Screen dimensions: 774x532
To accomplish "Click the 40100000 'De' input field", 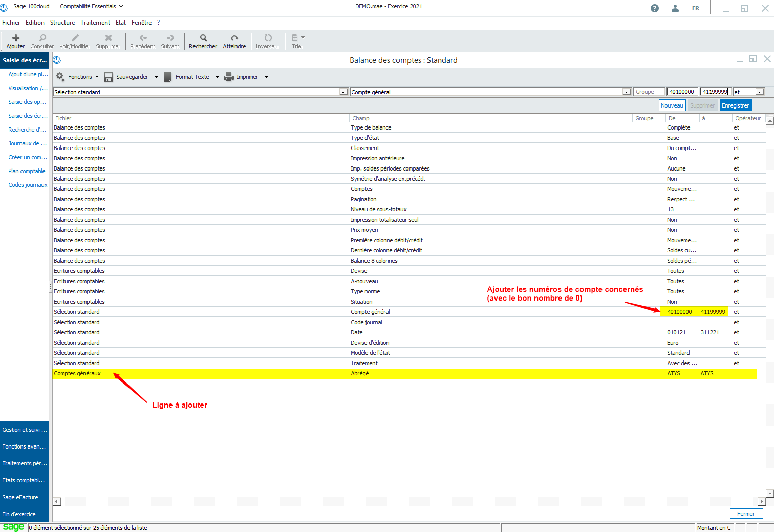I will [682, 92].
